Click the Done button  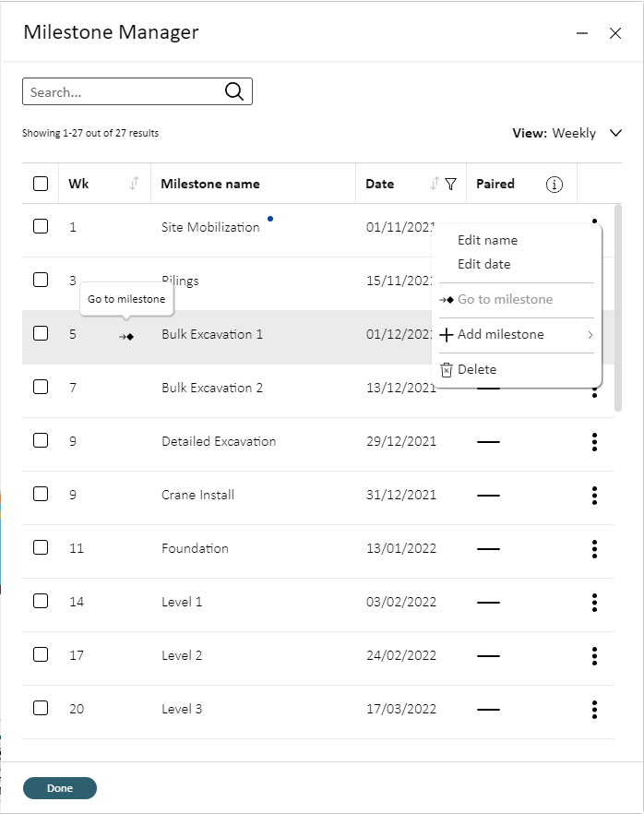point(60,788)
